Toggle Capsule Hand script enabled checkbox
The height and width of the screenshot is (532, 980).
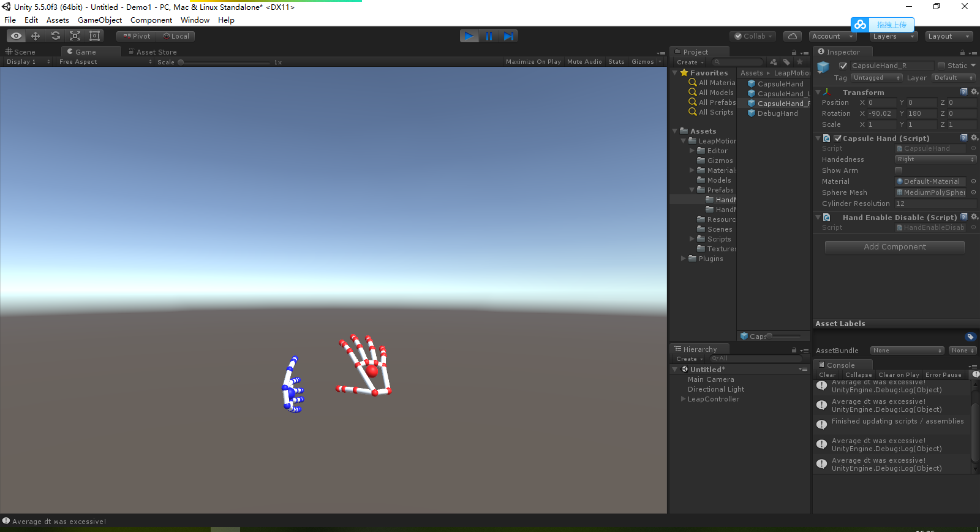tap(837, 138)
